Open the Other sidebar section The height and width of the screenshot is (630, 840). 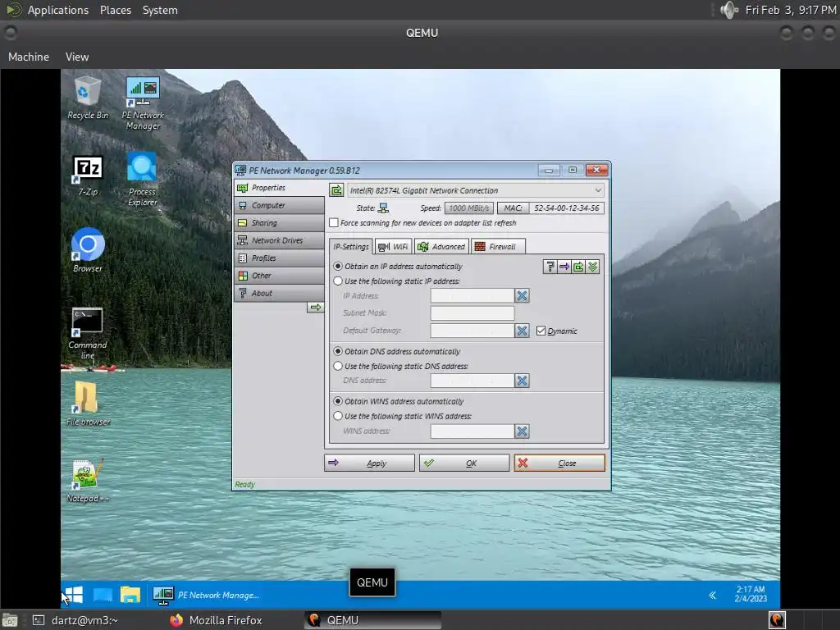click(279, 276)
